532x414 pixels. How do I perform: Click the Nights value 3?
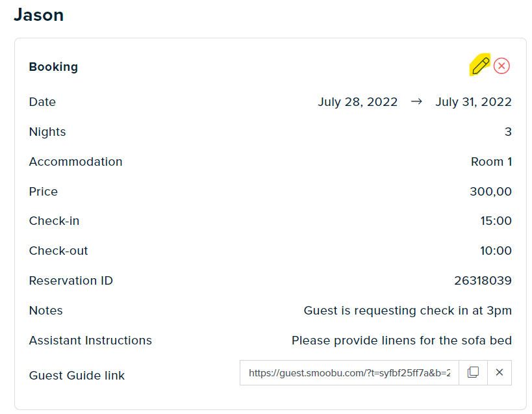pyautogui.click(x=508, y=132)
